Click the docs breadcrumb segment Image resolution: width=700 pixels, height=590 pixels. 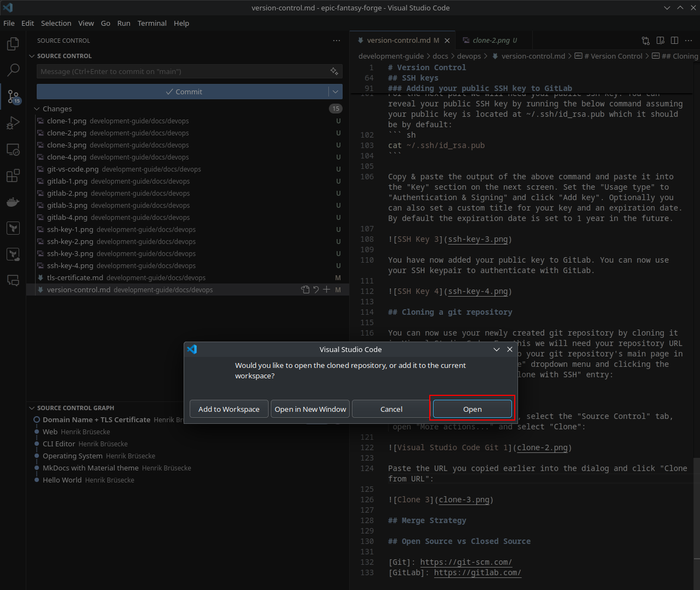[440, 56]
